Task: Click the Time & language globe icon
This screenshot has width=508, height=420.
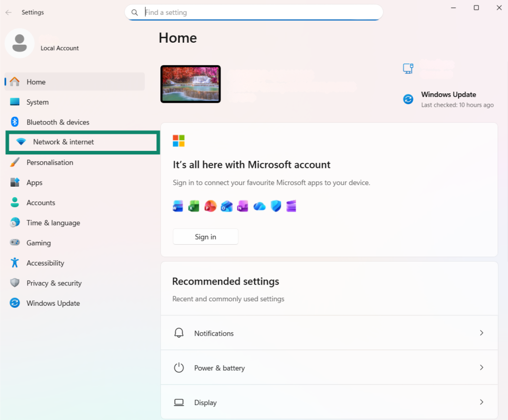Action: (15, 223)
